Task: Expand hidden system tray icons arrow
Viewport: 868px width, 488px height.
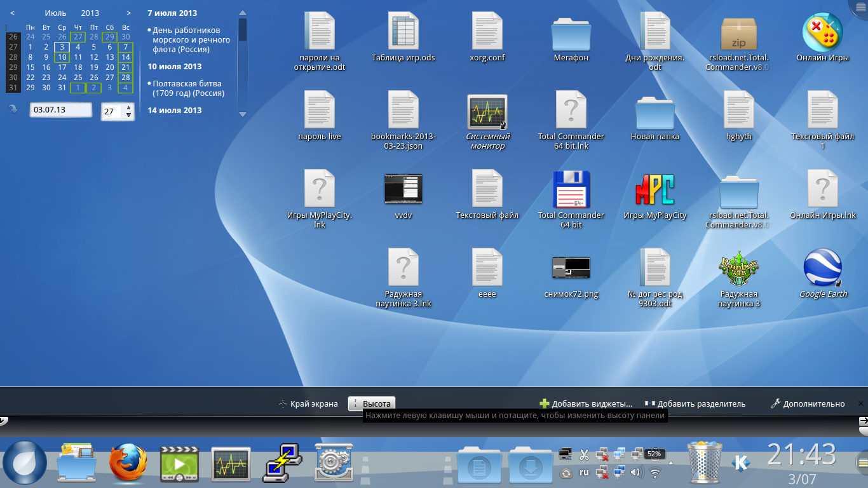Action: pyautogui.click(x=670, y=463)
